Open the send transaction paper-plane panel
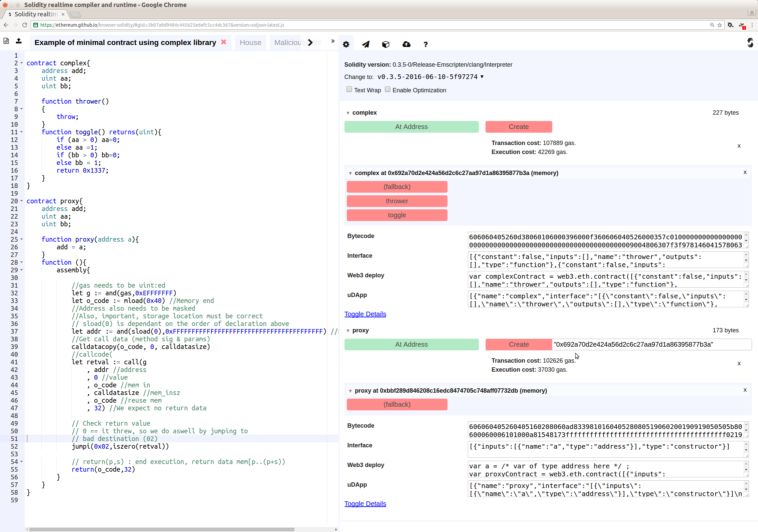The height and width of the screenshot is (532, 758). [366, 44]
